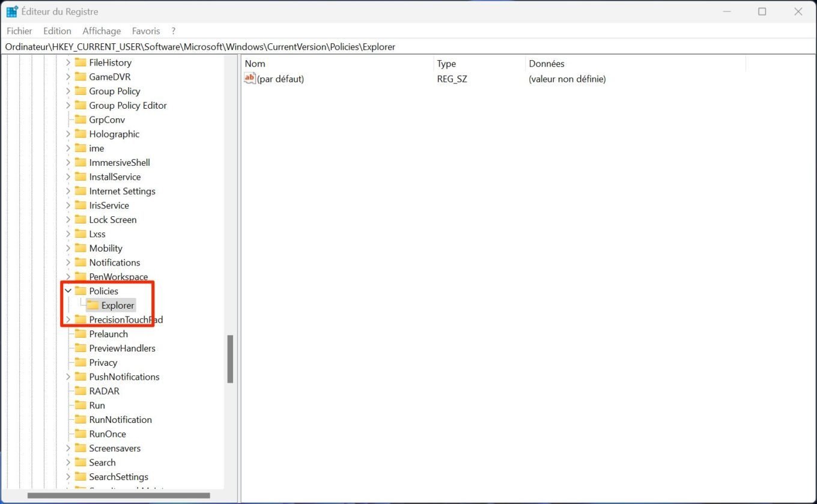The image size is (817, 504).
Task: Select the RunOnce key label
Action: click(108, 434)
